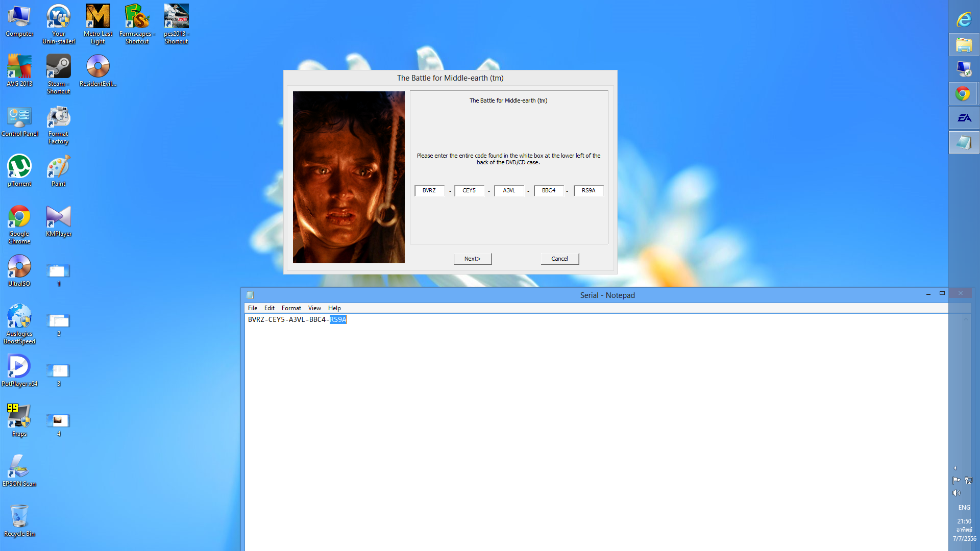Open the Notepad Edit menu
Image resolution: width=980 pixels, height=551 pixels.
(x=269, y=308)
